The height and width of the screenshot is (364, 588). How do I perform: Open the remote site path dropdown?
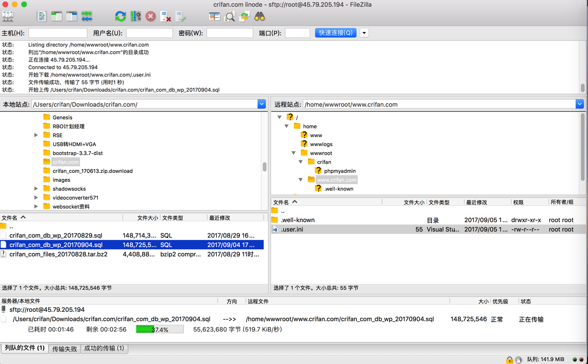tap(580, 104)
